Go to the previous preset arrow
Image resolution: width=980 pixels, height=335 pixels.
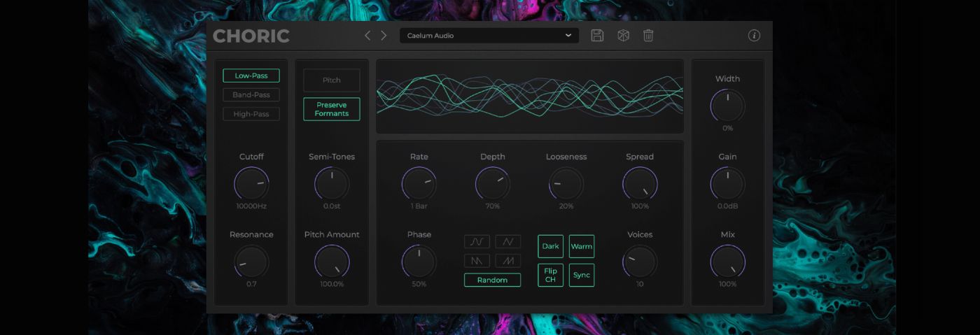(x=367, y=36)
